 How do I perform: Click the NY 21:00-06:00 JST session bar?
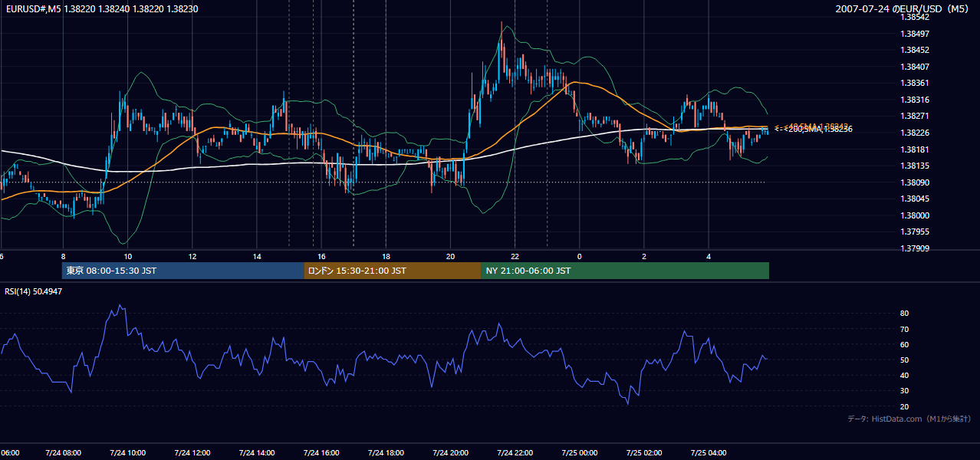pos(625,271)
